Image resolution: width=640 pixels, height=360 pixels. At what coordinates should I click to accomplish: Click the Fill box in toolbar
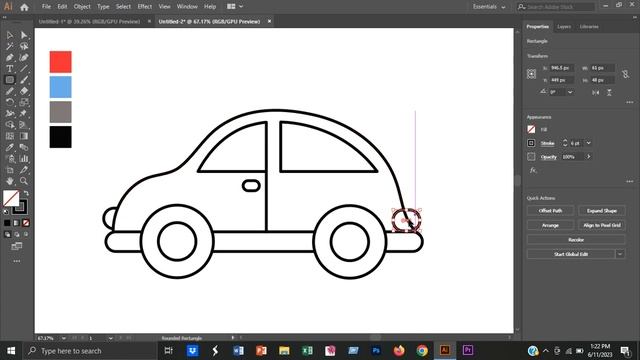[10, 198]
